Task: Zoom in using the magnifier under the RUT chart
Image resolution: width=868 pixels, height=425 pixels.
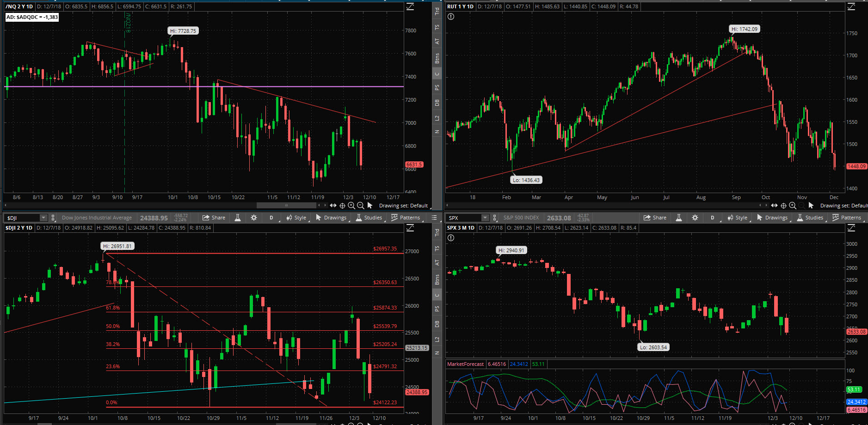Action: tap(793, 206)
